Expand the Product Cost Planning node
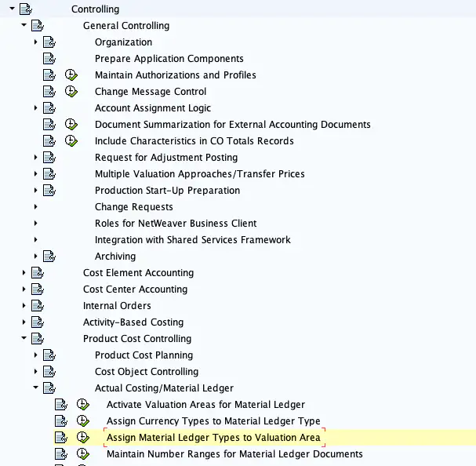Screen dimensions: 476x466 [x=35, y=355]
